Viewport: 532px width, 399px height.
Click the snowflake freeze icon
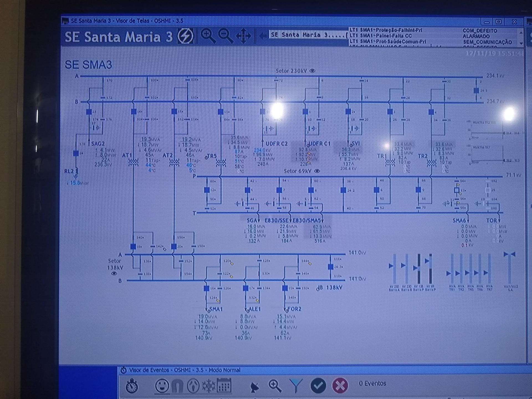pyautogui.click(x=208, y=386)
